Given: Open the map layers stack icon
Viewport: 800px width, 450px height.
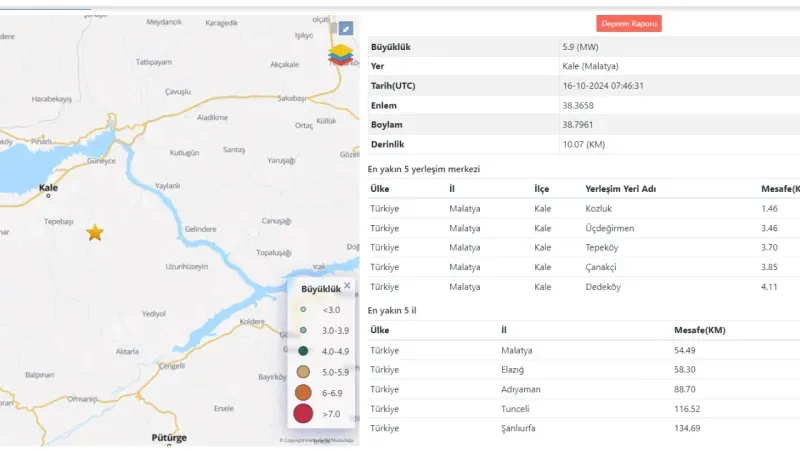Looking at the screenshot, I should click(x=341, y=56).
